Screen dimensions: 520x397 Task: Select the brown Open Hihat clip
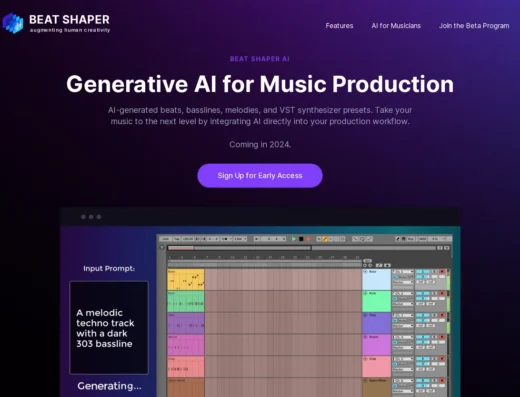186,387
